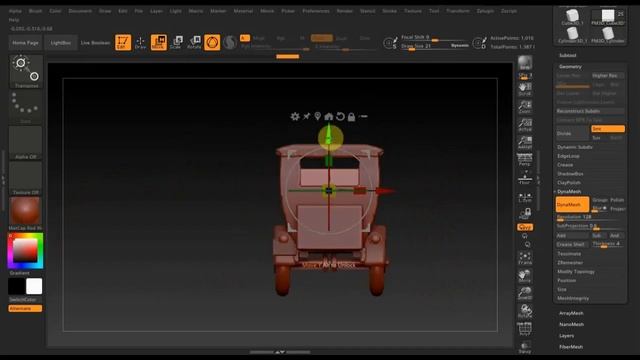Select the white secondary color swatch
Image resolution: width=640 pixels, height=360 pixels.
point(34,286)
